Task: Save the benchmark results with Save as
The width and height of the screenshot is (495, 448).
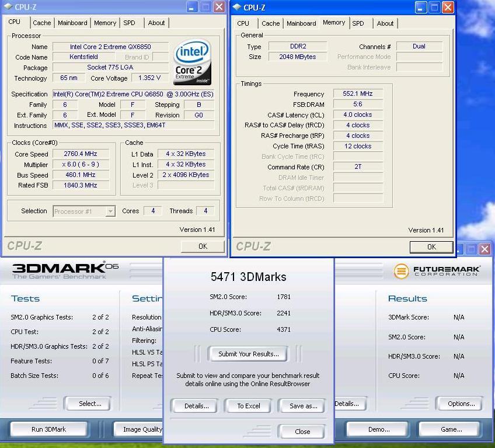Action: click(x=302, y=405)
